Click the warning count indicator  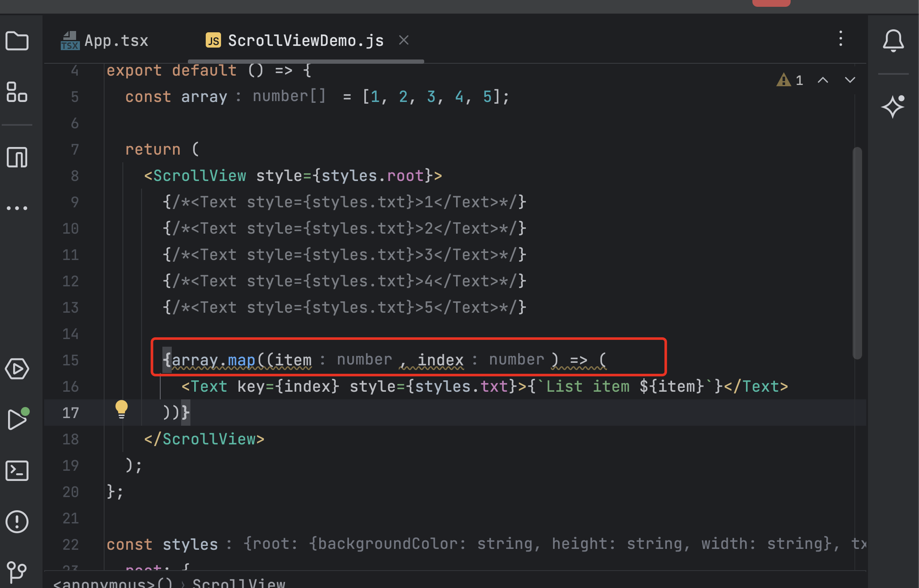click(790, 80)
